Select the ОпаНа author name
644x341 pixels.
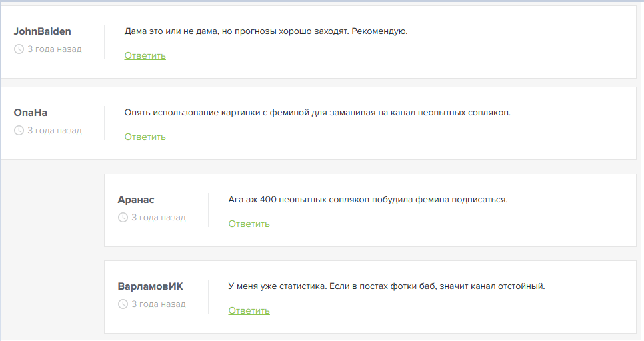31,113
